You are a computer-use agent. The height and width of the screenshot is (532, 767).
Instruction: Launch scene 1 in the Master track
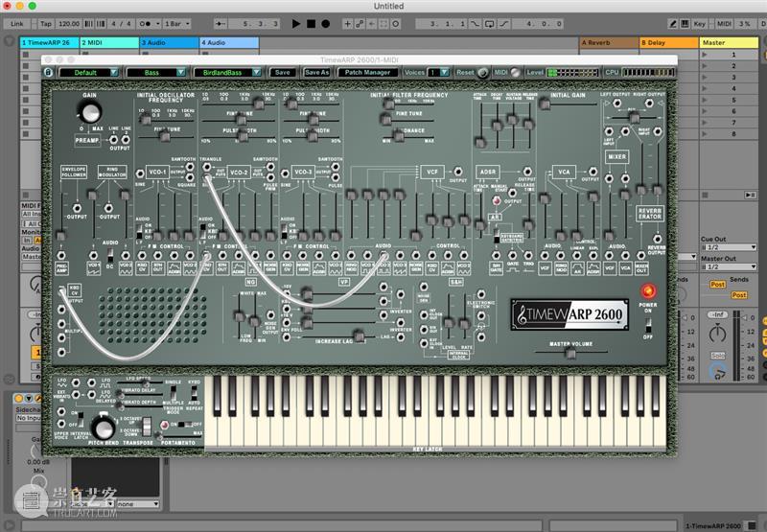pyautogui.click(x=705, y=55)
